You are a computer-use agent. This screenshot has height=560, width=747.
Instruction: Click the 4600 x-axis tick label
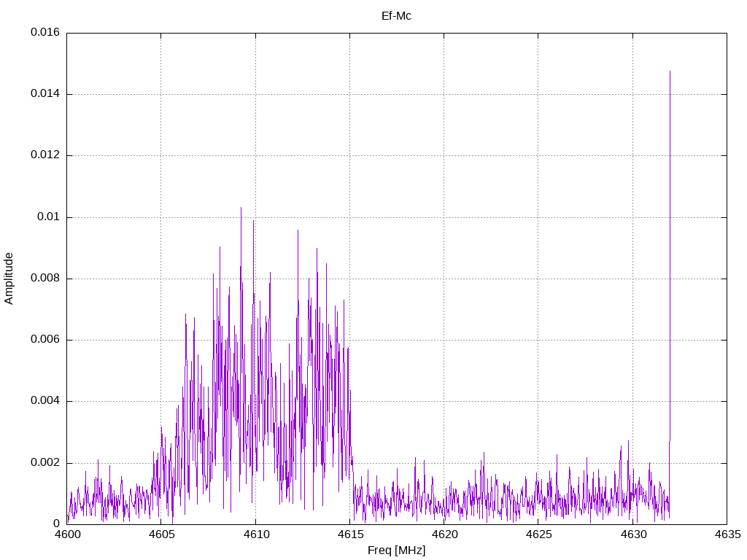[67, 535]
